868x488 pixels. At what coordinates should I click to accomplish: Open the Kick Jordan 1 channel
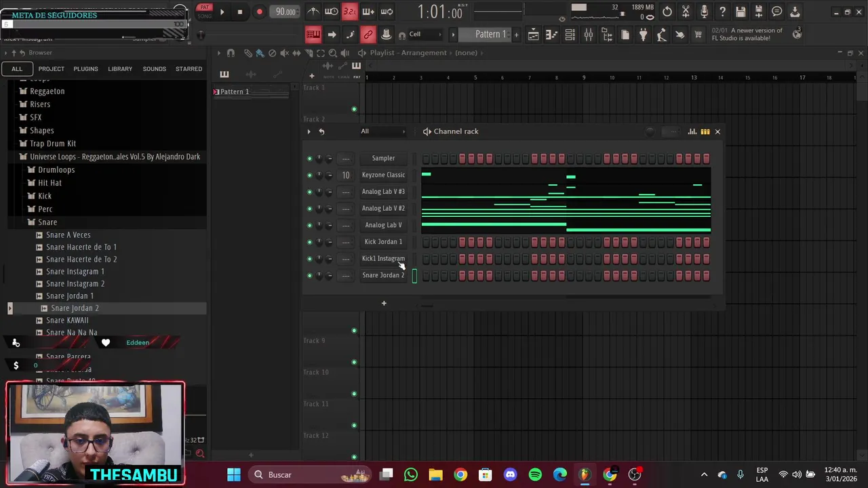[383, 242]
